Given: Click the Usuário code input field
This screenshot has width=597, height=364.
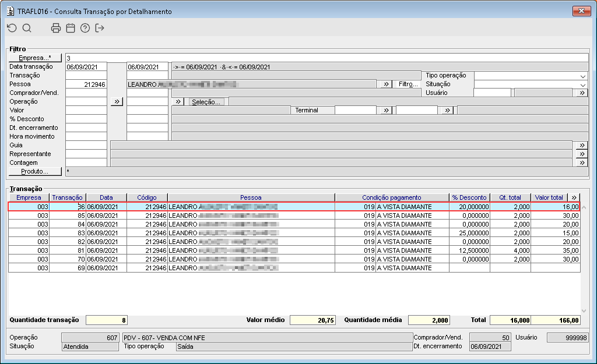Looking at the screenshot, I should pyautogui.click(x=492, y=93).
